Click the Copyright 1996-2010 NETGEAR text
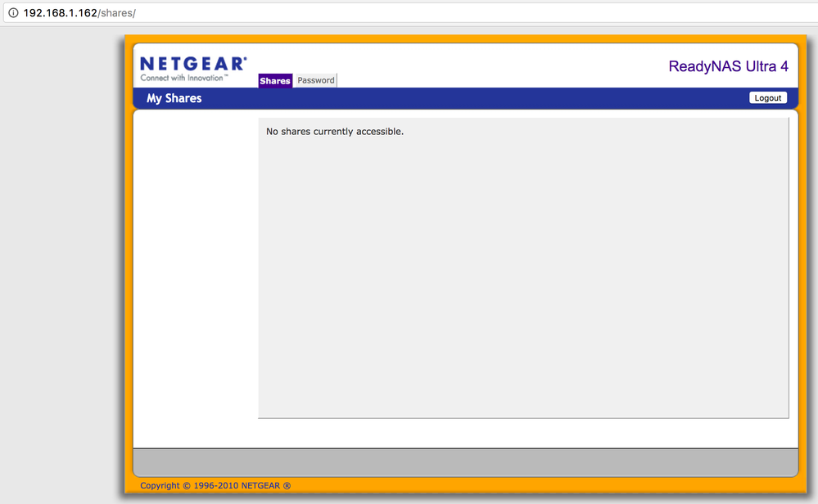The width and height of the screenshot is (818, 504). click(x=215, y=485)
